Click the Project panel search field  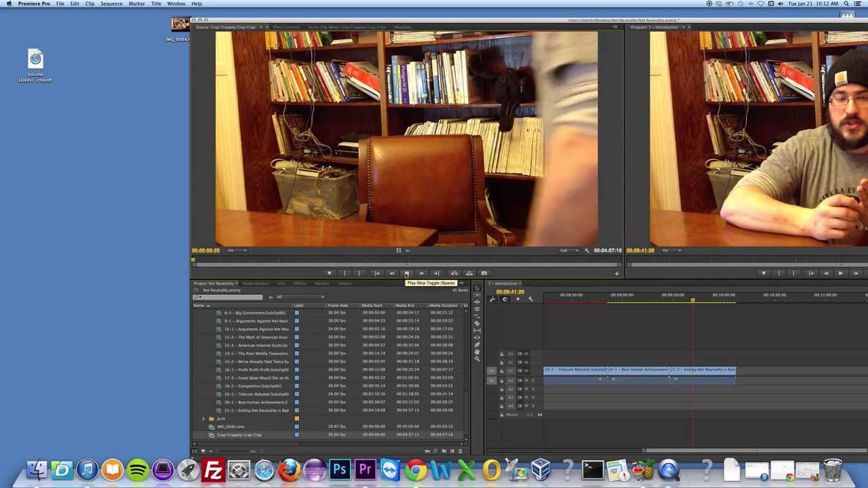click(x=229, y=297)
